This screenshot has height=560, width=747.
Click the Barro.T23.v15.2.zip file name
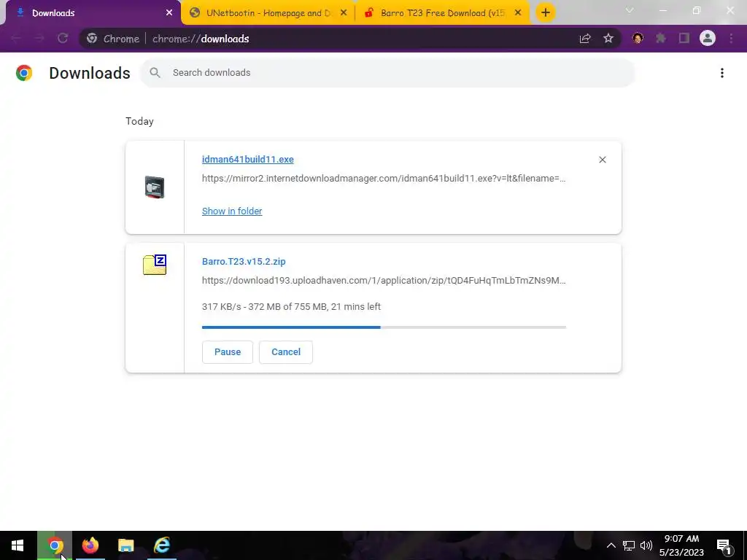[244, 262]
